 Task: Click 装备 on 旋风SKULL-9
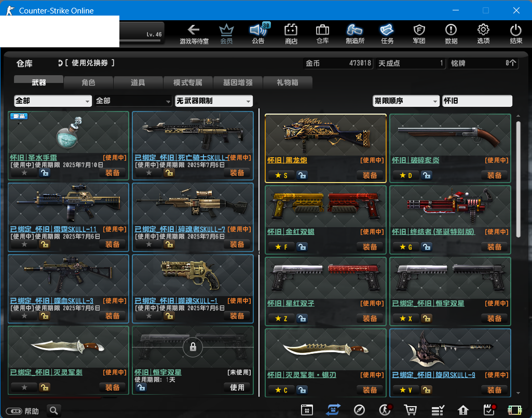[x=494, y=390]
